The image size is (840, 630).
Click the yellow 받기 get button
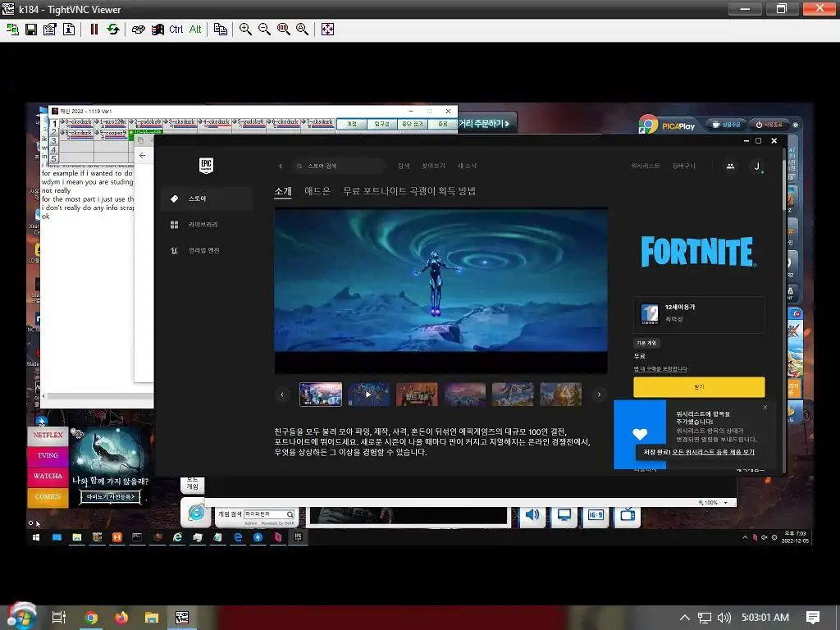tap(699, 387)
